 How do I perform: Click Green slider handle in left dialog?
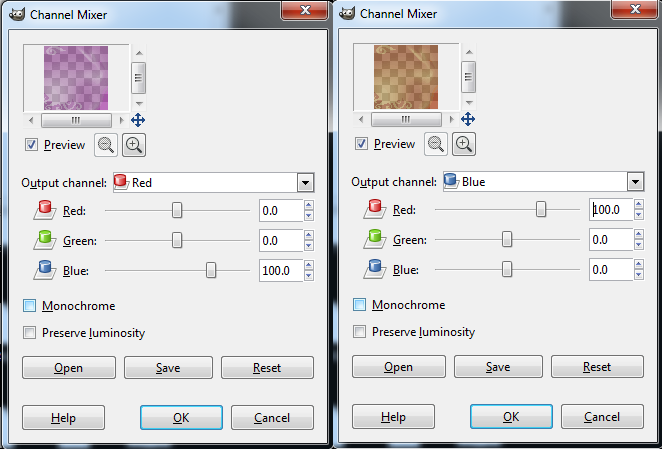(177, 240)
